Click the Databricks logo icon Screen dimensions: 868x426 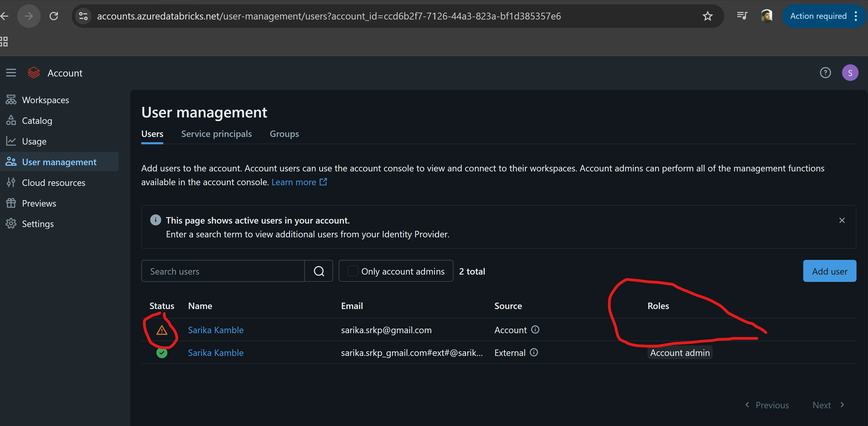[x=34, y=73]
